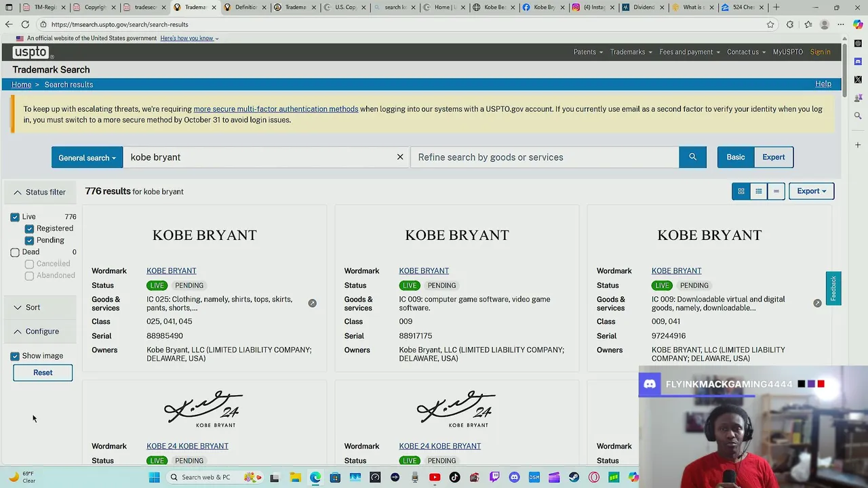Click the blue search magnifier button

tap(692, 157)
